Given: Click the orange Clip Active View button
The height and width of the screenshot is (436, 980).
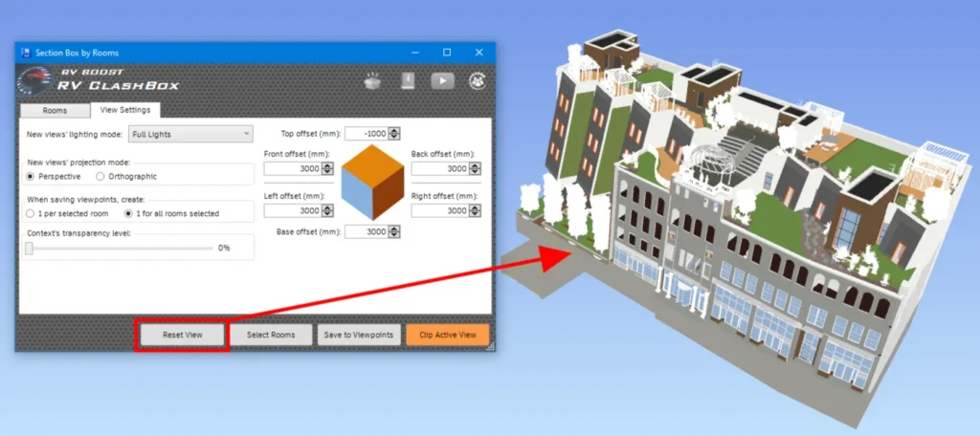Looking at the screenshot, I should [x=447, y=335].
